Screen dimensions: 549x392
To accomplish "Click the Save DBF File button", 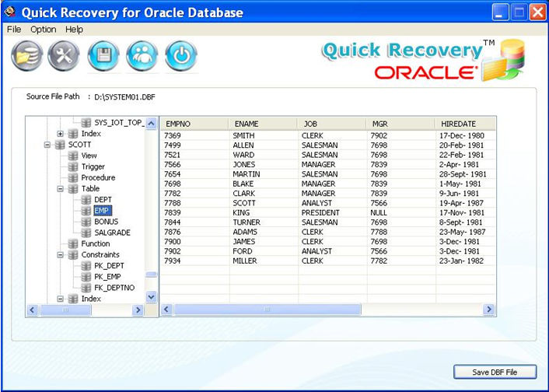I will (x=495, y=373).
